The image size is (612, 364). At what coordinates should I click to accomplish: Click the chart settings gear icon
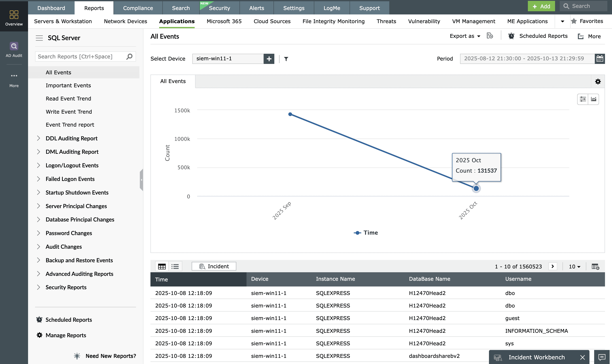tap(598, 81)
